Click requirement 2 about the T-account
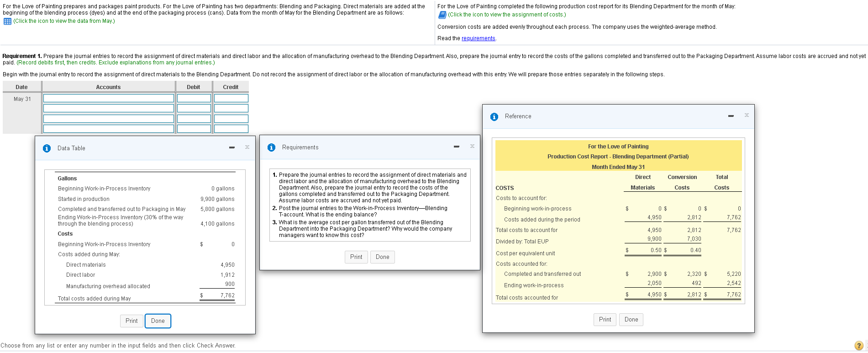 point(363,211)
